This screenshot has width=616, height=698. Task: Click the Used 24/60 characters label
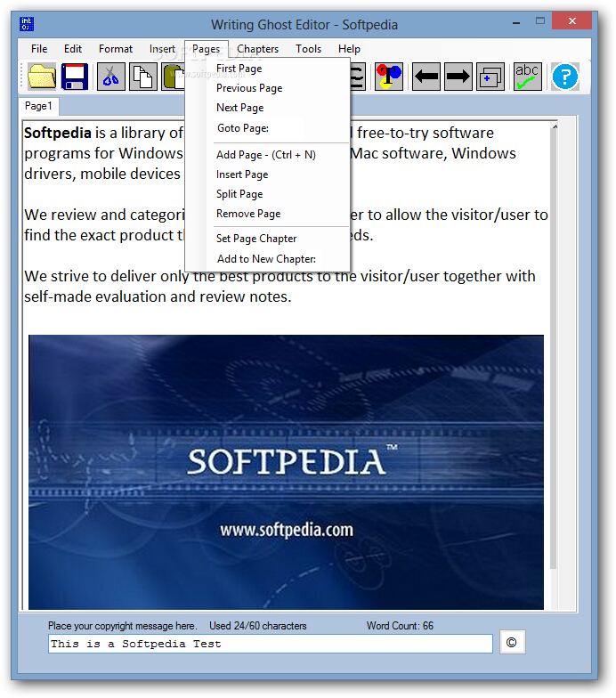(x=258, y=625)
